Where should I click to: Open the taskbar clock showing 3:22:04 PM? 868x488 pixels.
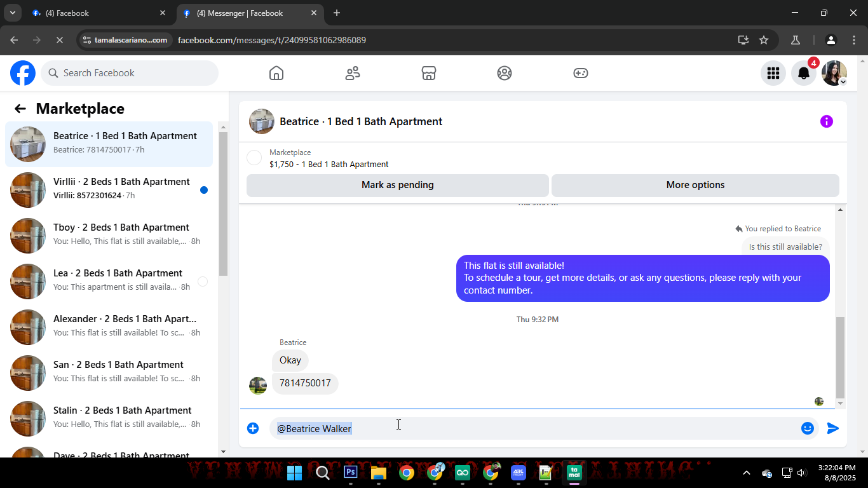[x=837, y=473]
